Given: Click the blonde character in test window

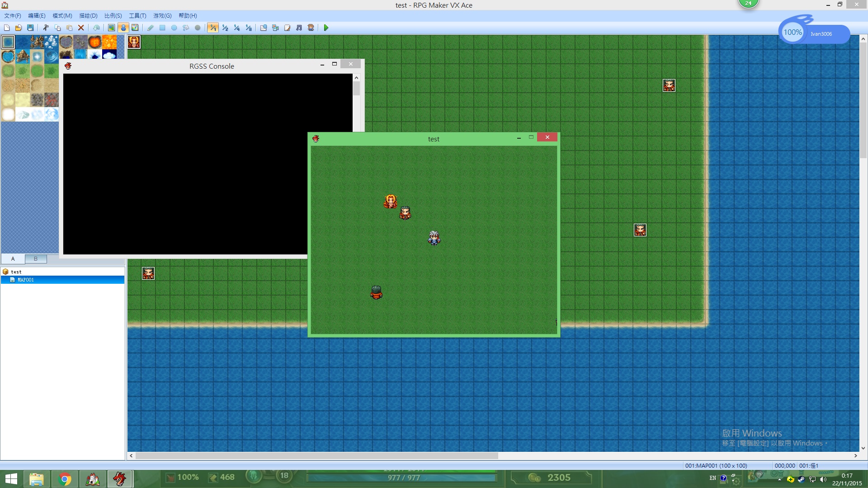Looking at the screenshot, I should (391, 201).
